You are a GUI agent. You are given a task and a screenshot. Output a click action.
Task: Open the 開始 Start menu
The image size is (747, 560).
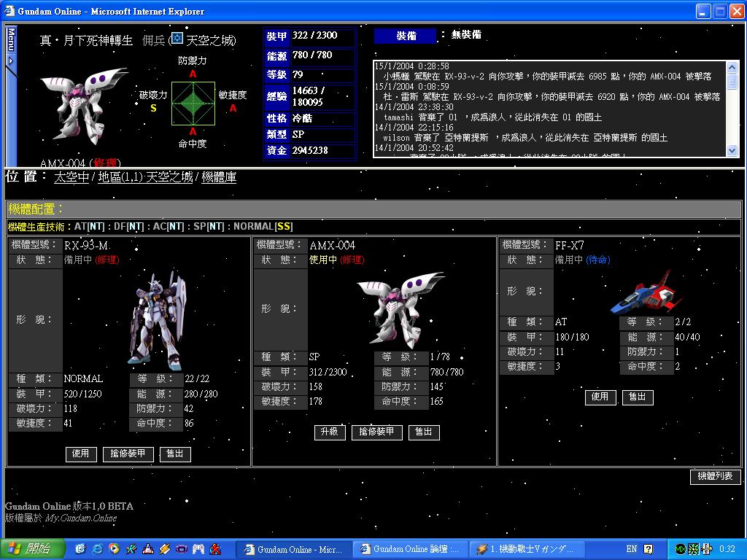(32, 549)
